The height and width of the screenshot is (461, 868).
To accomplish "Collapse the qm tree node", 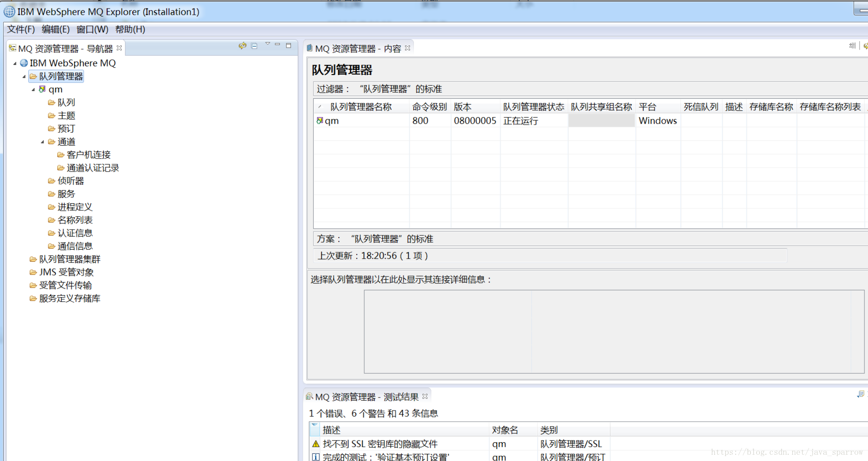I will [33, 90].
